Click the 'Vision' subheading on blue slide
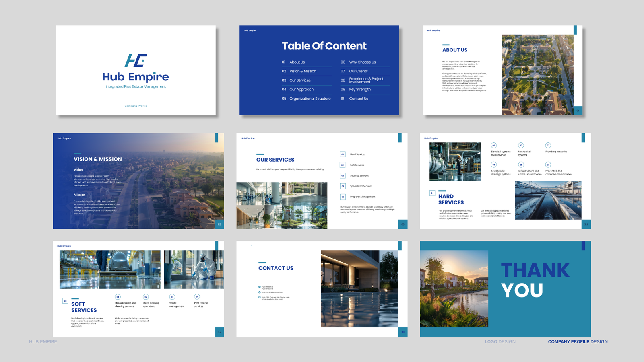Image resolution: width=644 pixels, height=362 pixels. (78, 170)
